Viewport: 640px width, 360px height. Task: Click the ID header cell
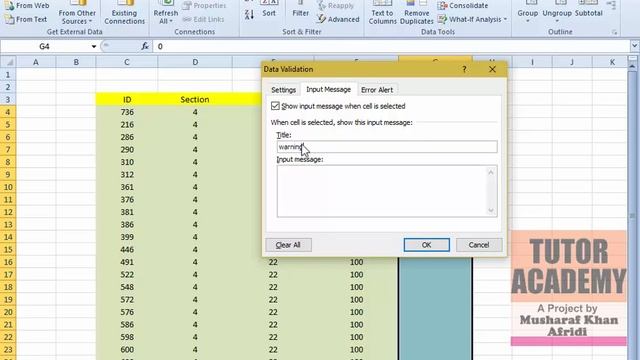[x=127, y=100]
